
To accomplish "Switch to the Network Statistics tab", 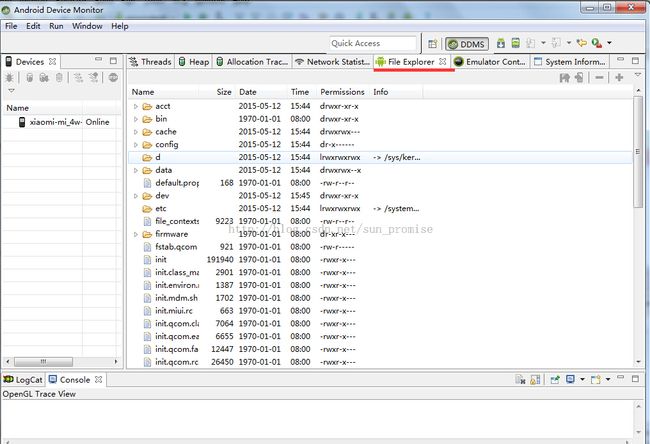I will (332, 62).
